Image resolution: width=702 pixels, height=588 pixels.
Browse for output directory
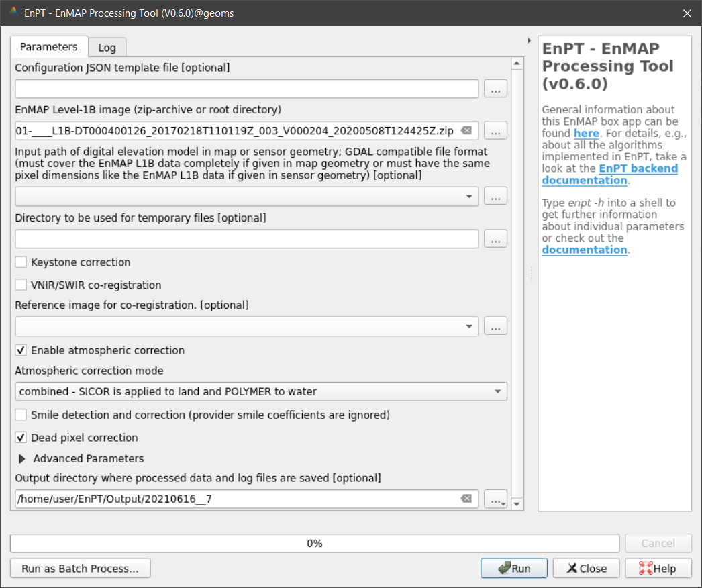point(495,499)
